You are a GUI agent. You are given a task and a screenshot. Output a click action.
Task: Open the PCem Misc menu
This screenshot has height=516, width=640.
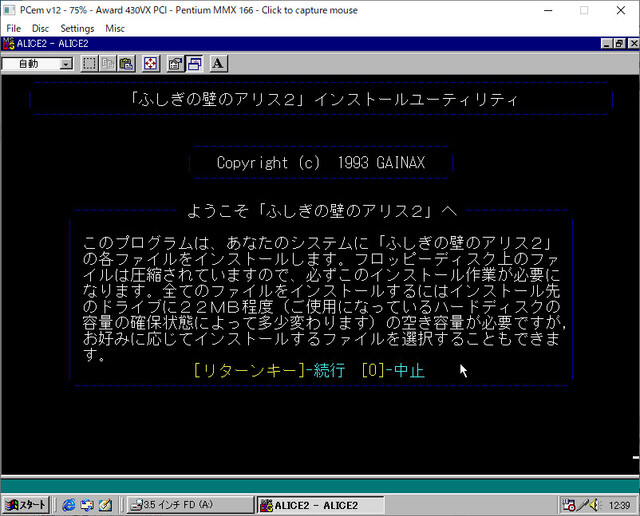click(115, 28)
